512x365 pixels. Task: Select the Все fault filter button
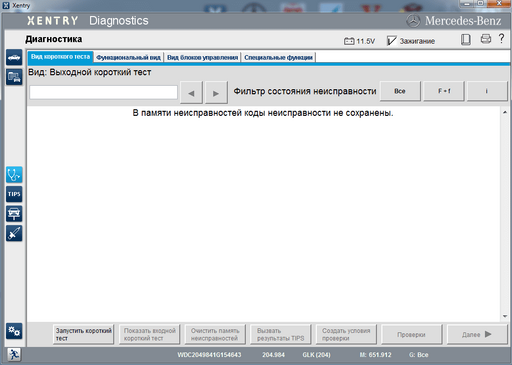click(x=400, y=91)
